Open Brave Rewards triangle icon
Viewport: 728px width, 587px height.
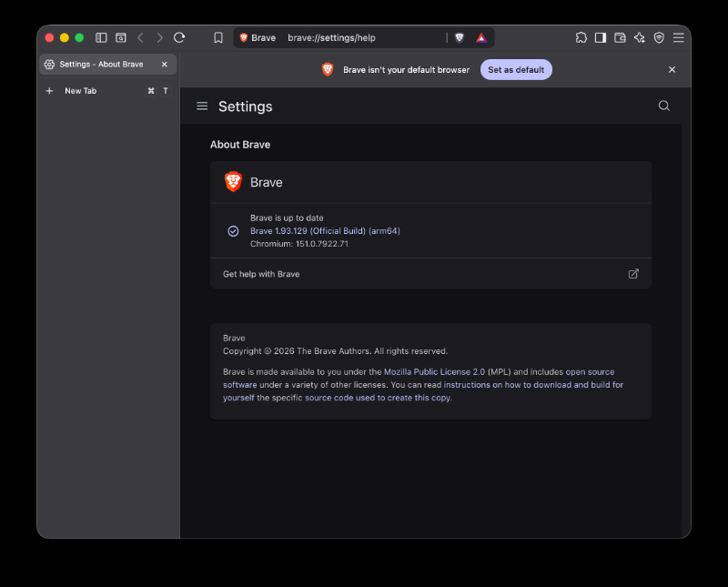pos(481,37)
